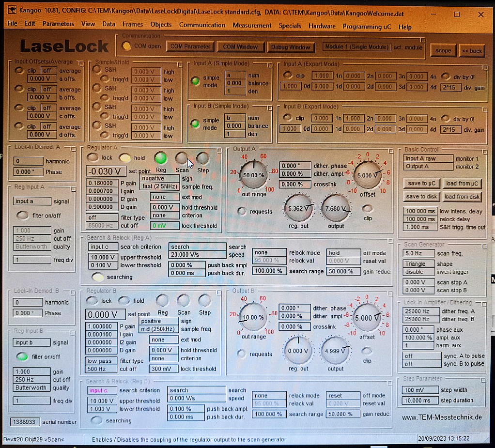
Task: Open the Regulator B filter type low pass selector
Action: click(x=101, y=361)
